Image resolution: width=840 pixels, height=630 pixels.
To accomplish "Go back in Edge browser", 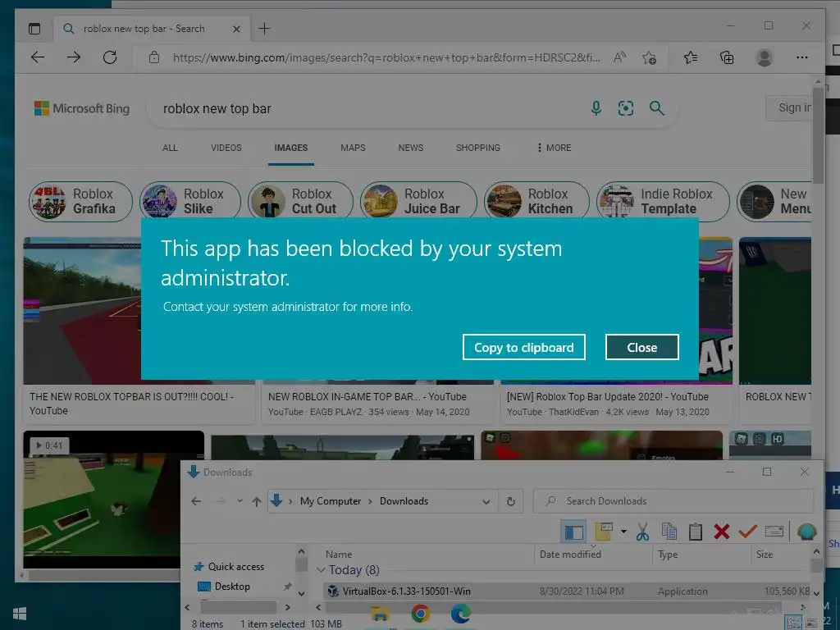I will [x=38, y=57].
